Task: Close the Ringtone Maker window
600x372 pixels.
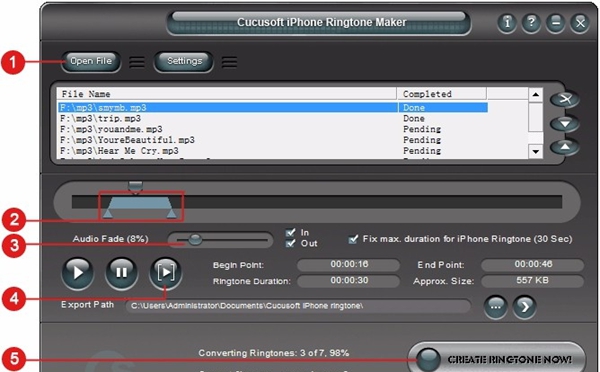Action: 580,23
